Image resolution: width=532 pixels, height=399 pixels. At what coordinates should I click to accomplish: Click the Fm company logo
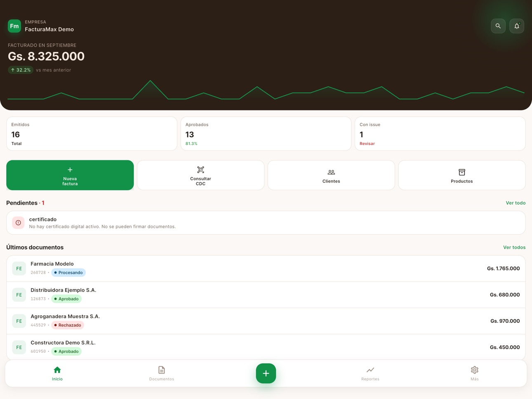point(14,26)
